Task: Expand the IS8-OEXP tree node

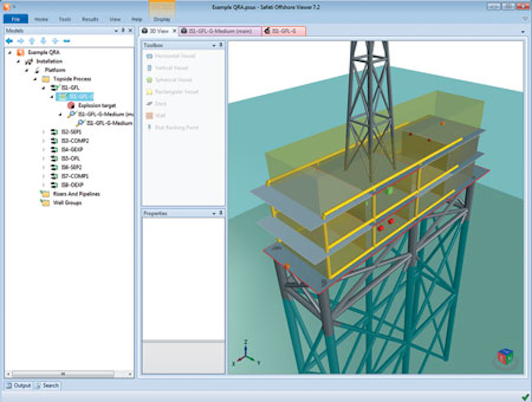Action: coord(44,185)
